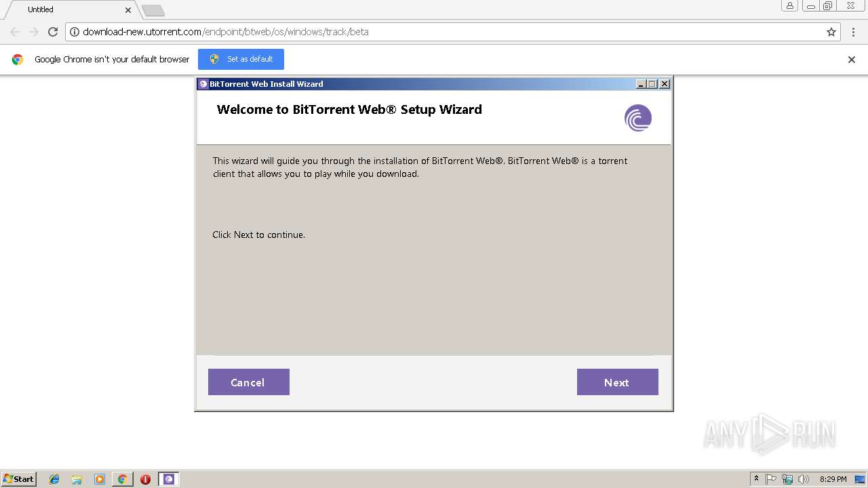View site information icon in address bar
The width and height of the screenshot is (868, 488).
pos(75,32)
